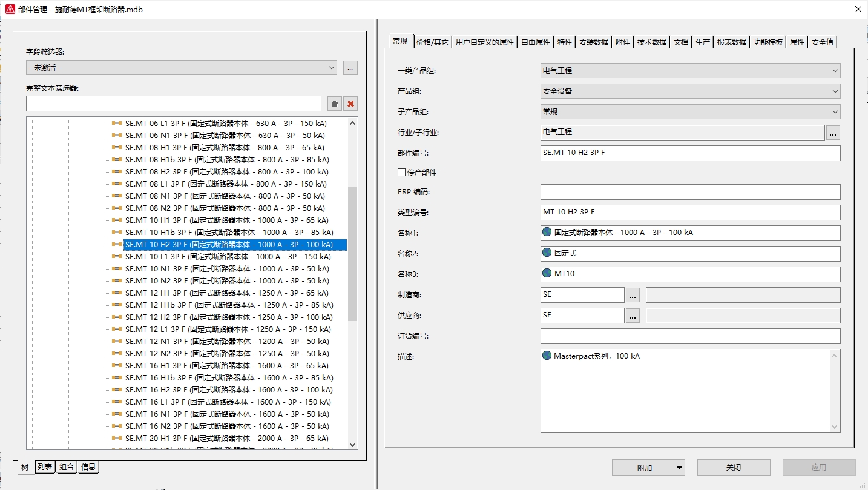This screenshot has width=868, height=490.
Task: Enable the 停产部件 checkbox
Action: click(x=401, y=173)
